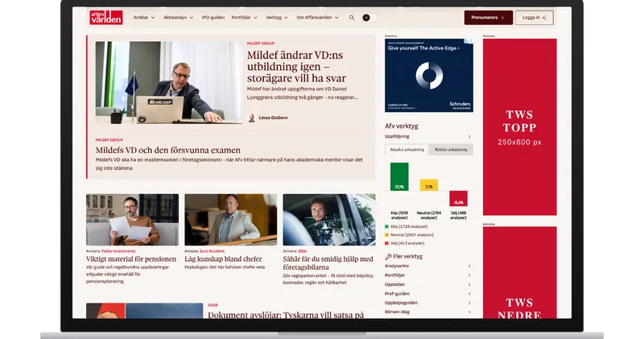Open the Mildef ändrar VD:ns utbildning headline

tap(296, 67)
